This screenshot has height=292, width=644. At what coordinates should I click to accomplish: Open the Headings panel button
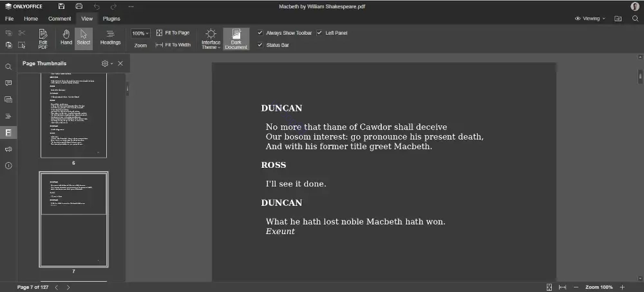click(111, 37)
